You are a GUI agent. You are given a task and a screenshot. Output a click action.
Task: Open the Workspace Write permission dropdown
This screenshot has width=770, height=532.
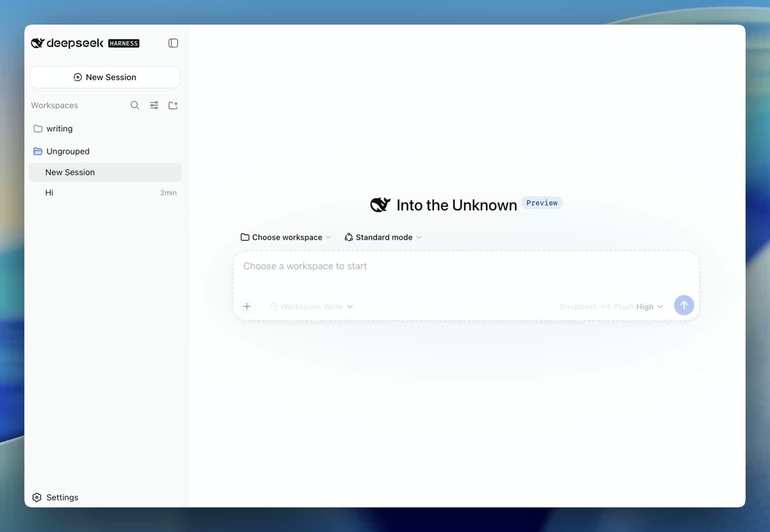tap(312, 306)
